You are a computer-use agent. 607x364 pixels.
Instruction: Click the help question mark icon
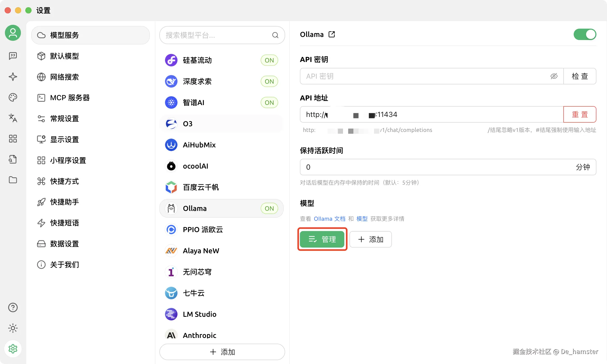[x=13, y=307]
